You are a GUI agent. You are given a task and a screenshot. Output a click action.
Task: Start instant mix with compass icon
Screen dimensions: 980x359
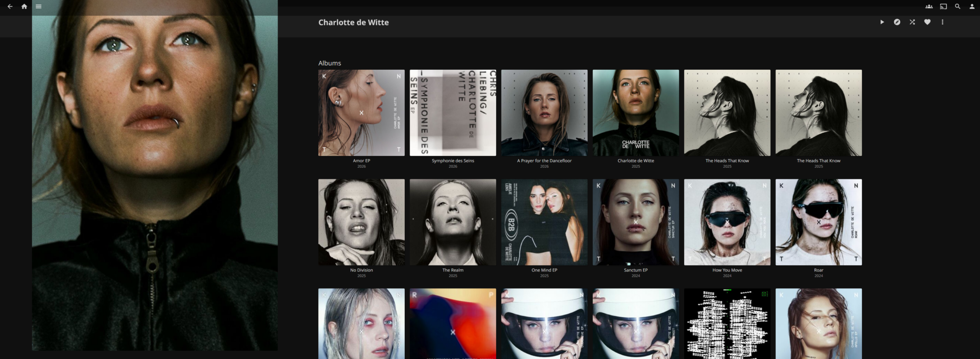(x=897, y=22)
